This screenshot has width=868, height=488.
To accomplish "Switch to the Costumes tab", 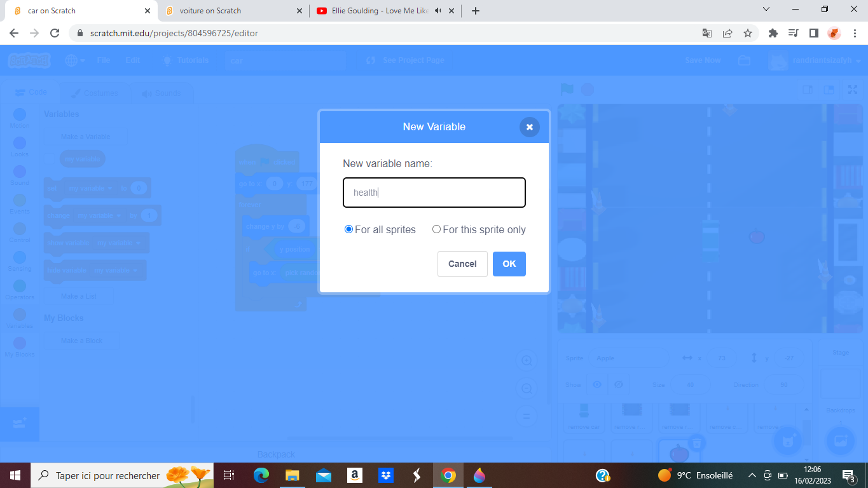I will click(x=95, y=93).
